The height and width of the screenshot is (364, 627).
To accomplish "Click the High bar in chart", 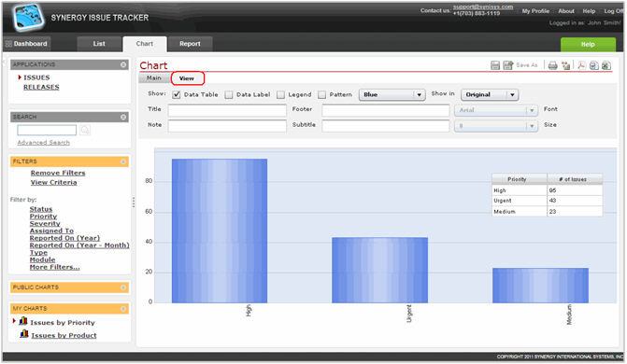I will [220, 231].
